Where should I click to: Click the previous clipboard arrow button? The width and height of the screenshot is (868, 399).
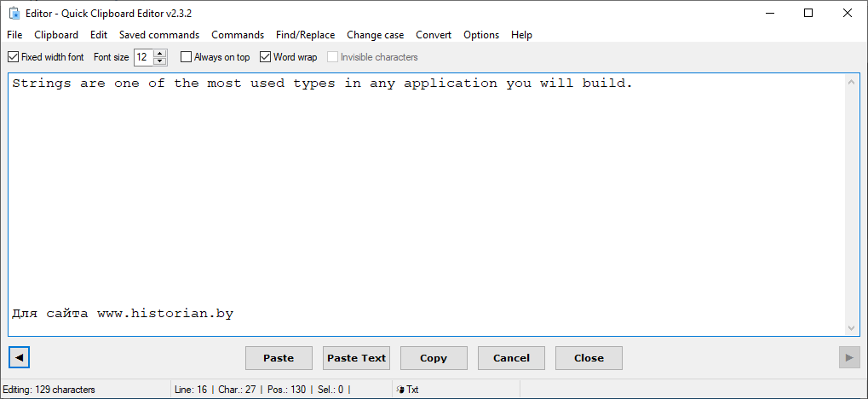(19, 357)
